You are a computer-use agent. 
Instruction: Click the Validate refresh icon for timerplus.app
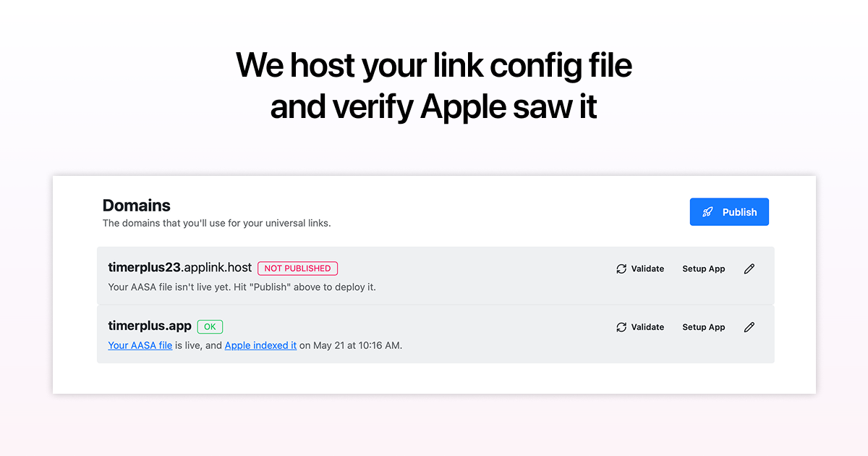pyautogui.click(x=621, y=327)
